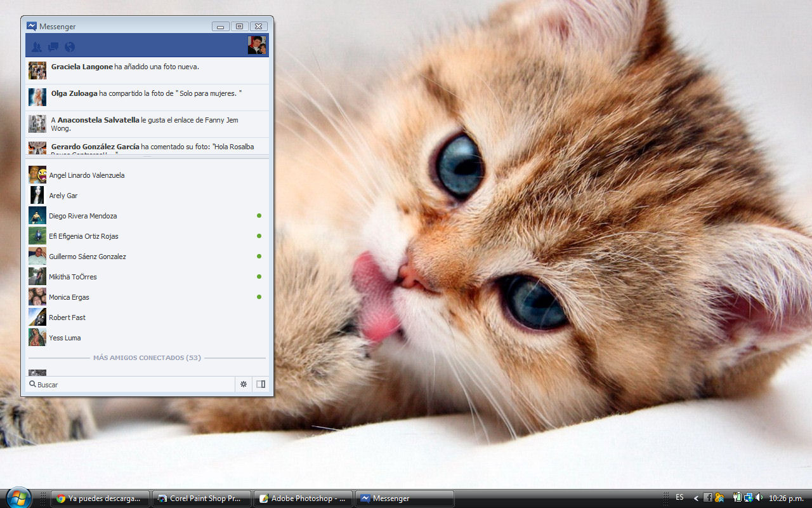
Task: Switch to Adobe Photoshop taskbar button
Action: click(x=303, y=498)
